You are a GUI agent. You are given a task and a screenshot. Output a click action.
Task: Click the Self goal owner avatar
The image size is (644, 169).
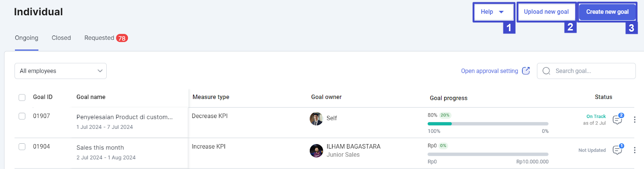click(x=316, y=118)
